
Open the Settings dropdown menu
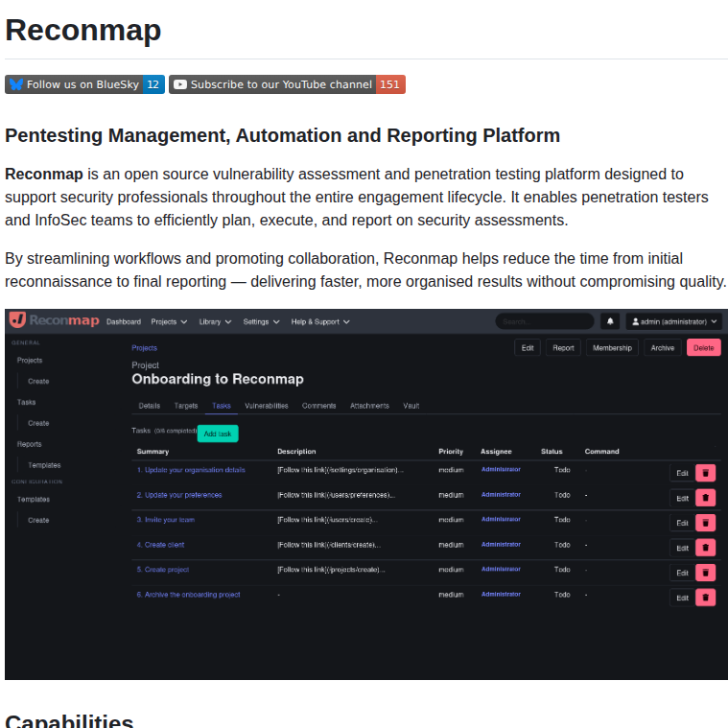pos(261,321)
